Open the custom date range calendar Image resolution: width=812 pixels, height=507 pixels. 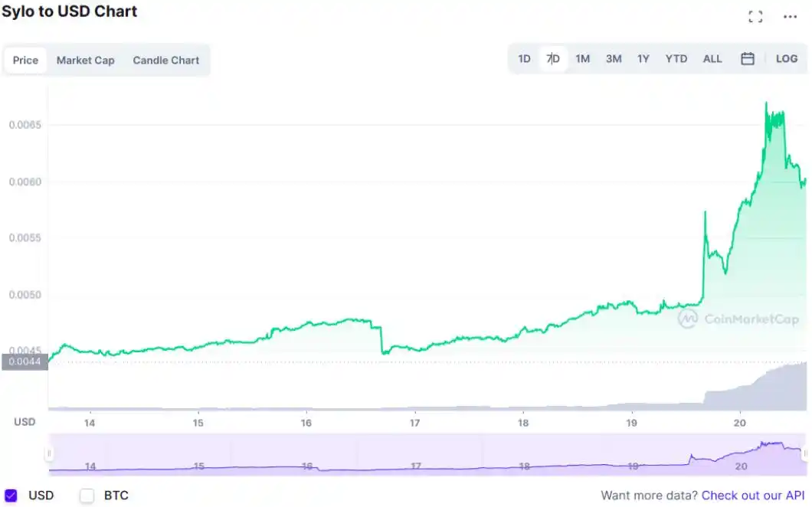pyautogui.click(x=747, y=57)
